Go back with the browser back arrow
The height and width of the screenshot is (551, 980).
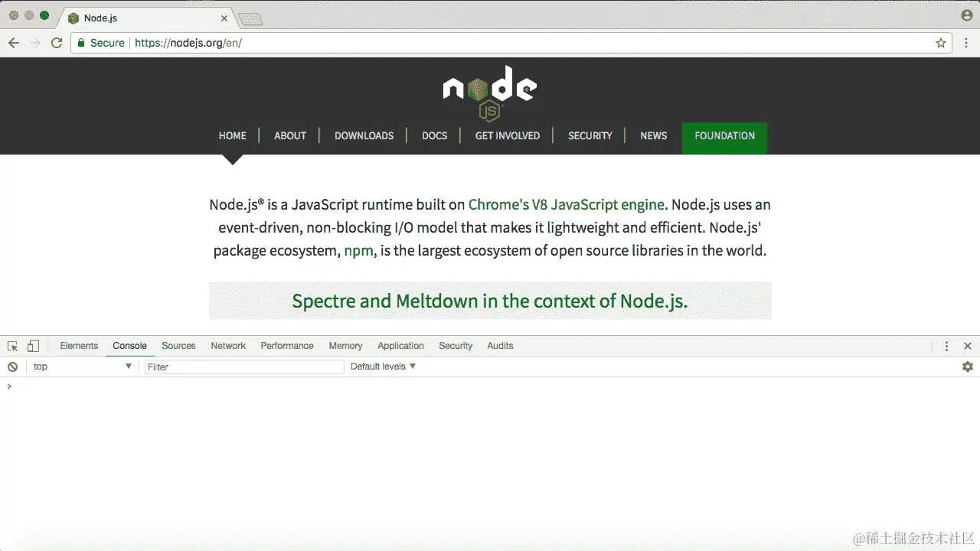14,43
